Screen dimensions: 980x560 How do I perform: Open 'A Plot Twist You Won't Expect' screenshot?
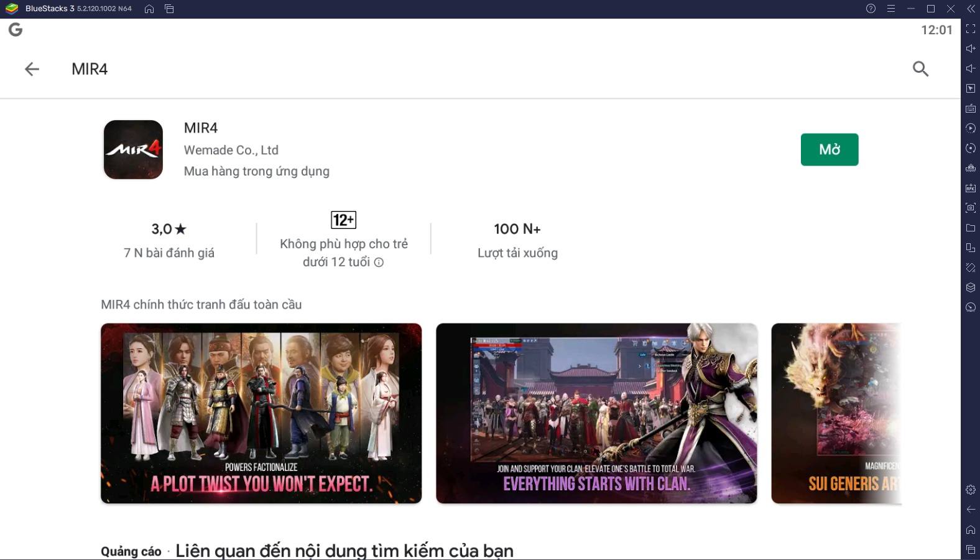click(261, 413)
